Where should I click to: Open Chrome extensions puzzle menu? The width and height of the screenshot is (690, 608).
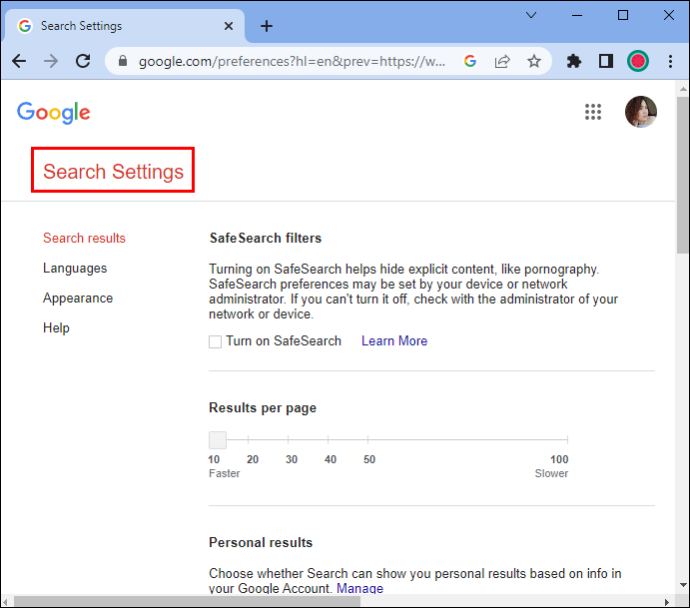(574, 61)
